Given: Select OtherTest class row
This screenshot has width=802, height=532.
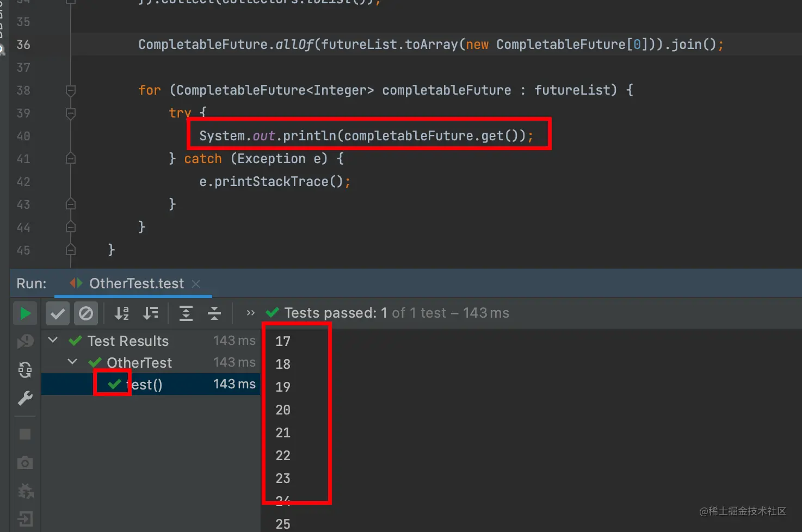Looking at the screenshot, I should pos(151,362).
